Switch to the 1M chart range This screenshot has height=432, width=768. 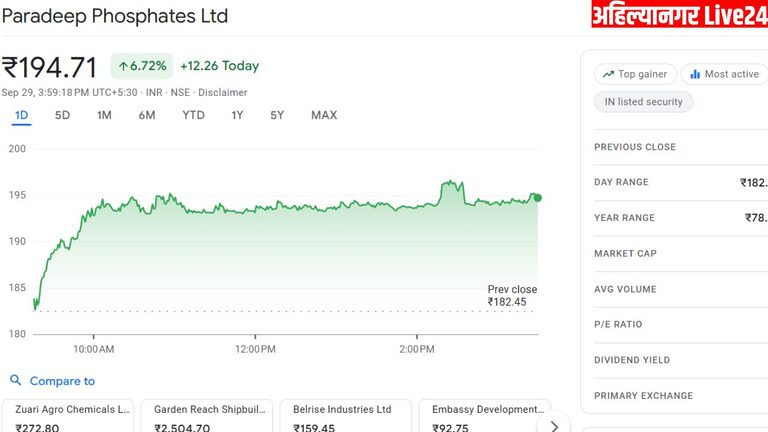coord(104,115)
